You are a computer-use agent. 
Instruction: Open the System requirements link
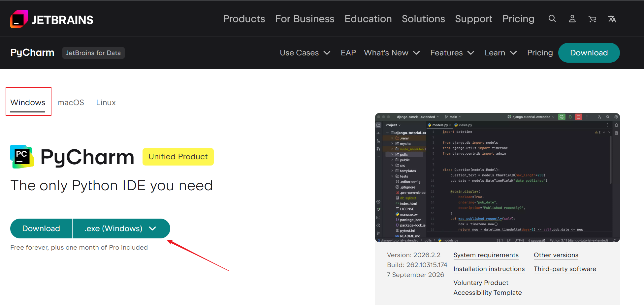tap(486, 255)
